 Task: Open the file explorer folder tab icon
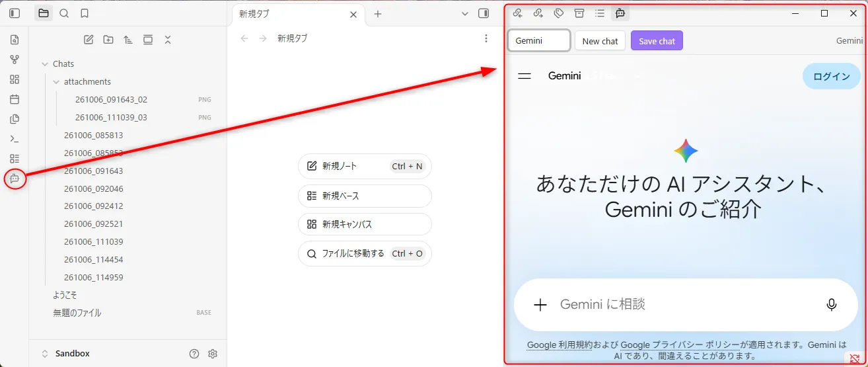[x=44, y=13]
